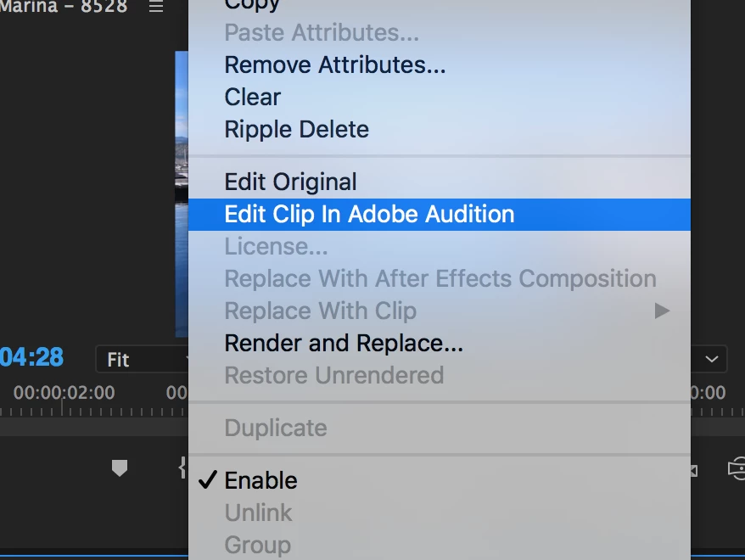Click the marina video preview thumbnail

coord(182,193)
